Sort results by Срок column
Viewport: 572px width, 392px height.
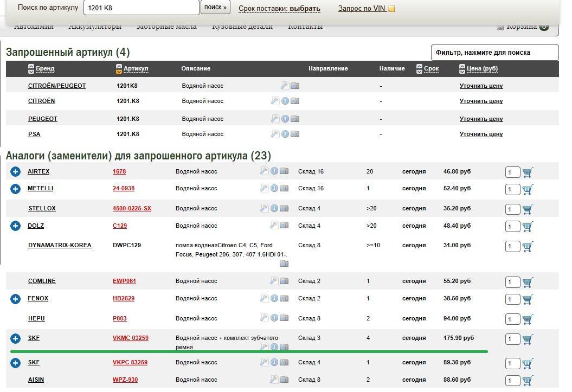tap(431, 69)
